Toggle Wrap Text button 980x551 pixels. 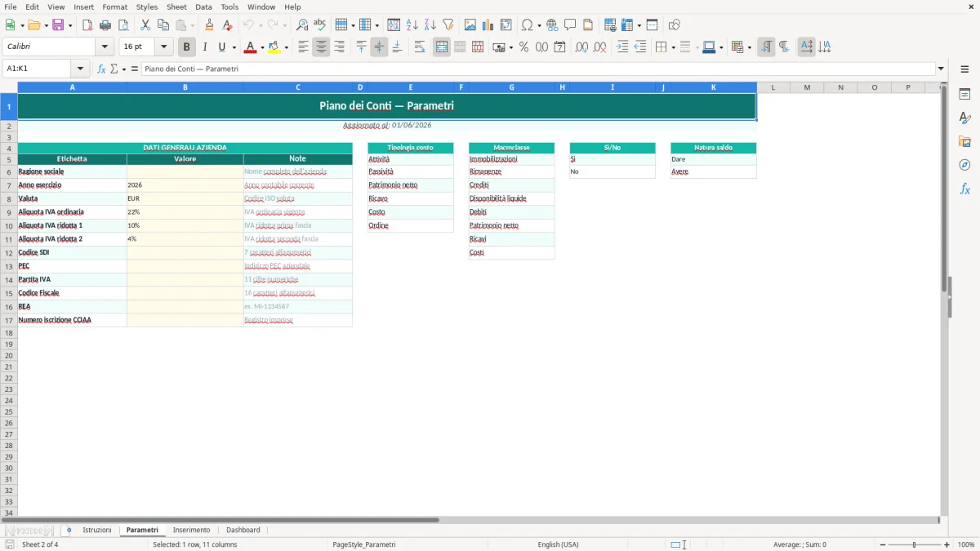[420, 47]
